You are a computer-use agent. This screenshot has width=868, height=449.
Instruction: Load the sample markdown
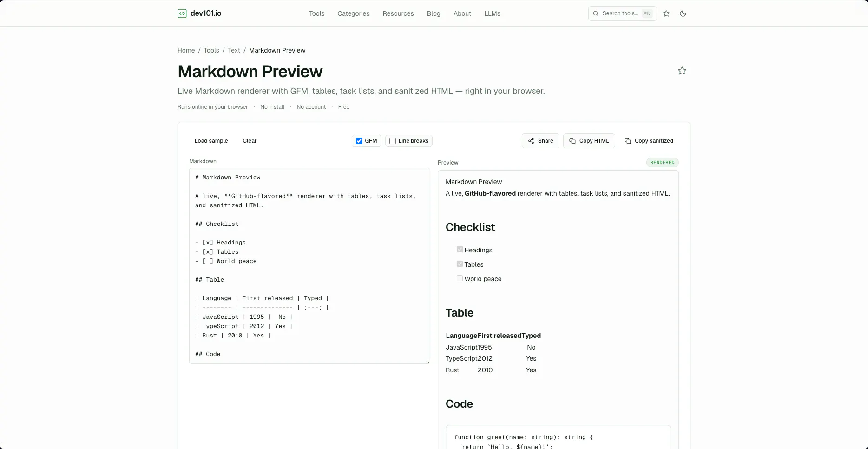(x=211, y=141)
